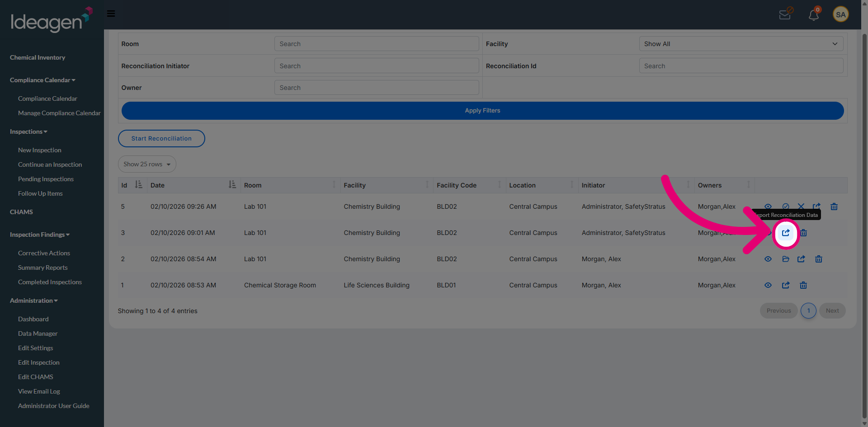
Task: Sort by Id column sort icon
Action: click(x=138, y=185)
